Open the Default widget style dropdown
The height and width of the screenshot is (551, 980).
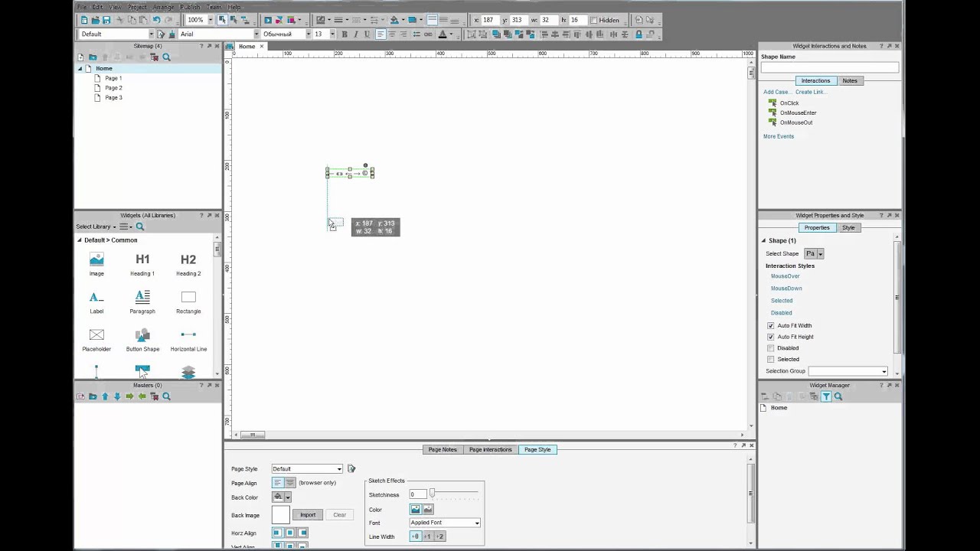pyautogui.click(x=151, y=34)
